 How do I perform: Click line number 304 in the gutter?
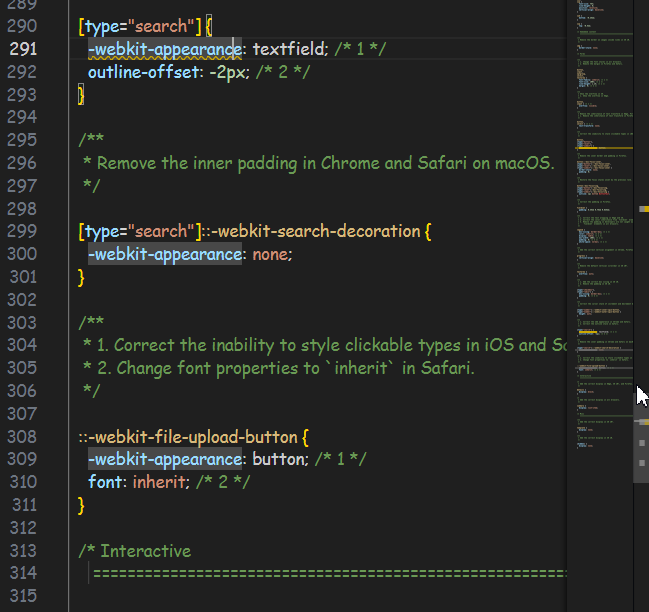click(22, 345)
